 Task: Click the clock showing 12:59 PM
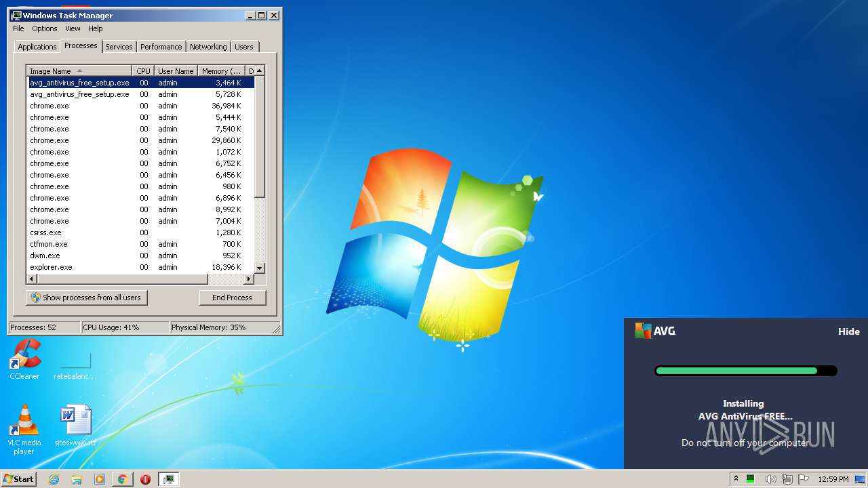pyautogui.click(x=833, y=479)
